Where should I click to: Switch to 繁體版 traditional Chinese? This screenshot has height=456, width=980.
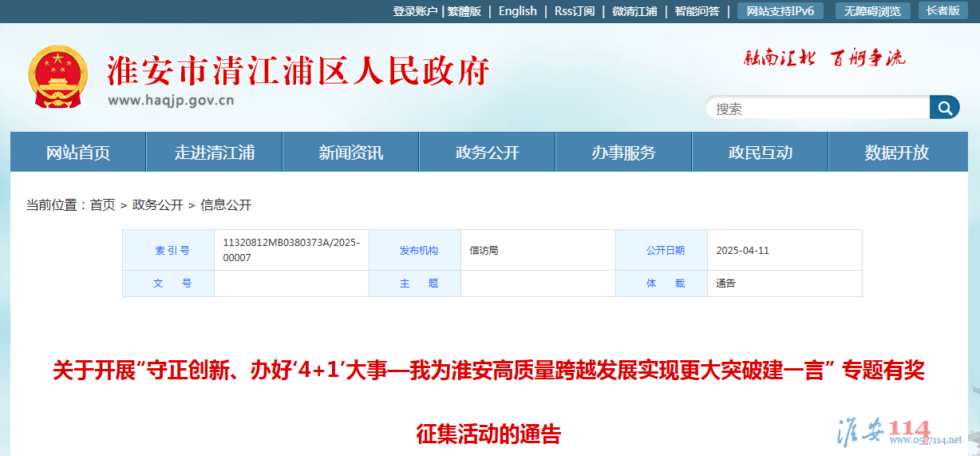464,11
